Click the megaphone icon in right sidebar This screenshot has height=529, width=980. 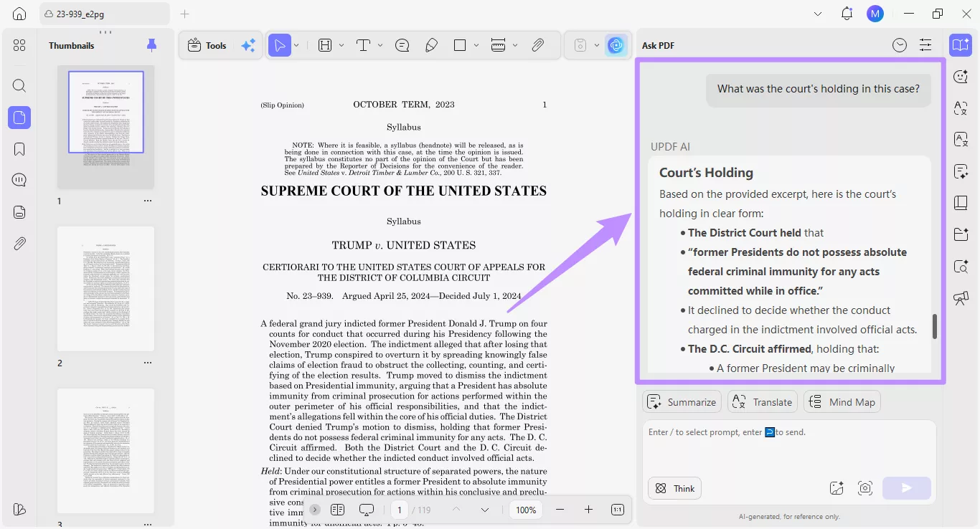click(x=961, y=298)
